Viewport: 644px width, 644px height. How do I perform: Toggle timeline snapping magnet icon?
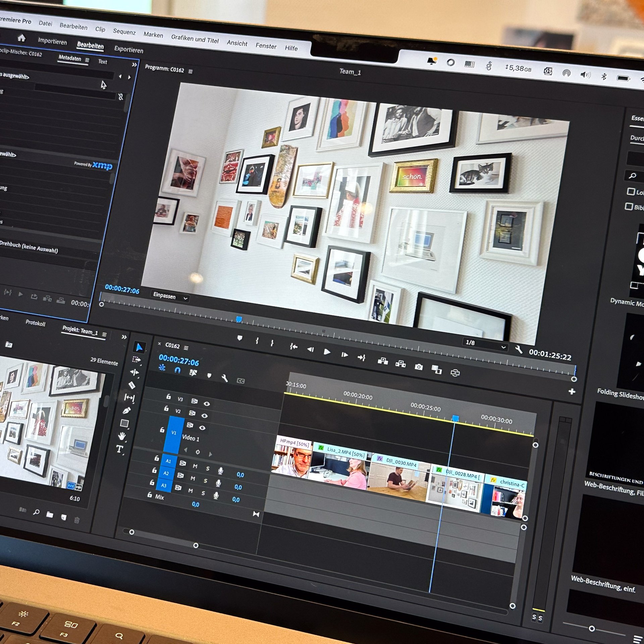[178, 370]
